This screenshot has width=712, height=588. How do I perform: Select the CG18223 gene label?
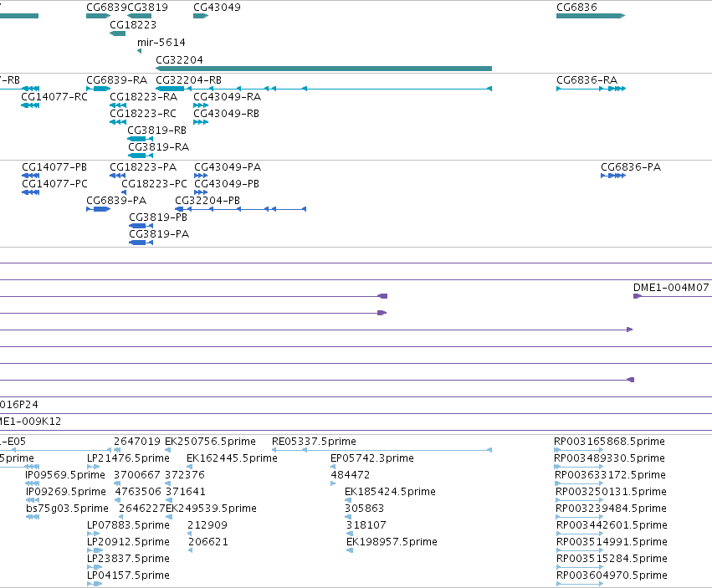tap(133, 24)
